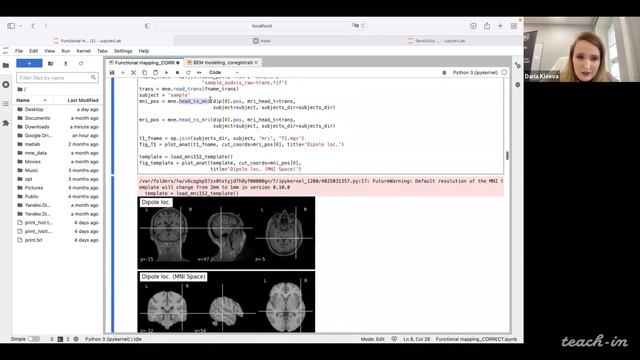640x360 pixels.
Task: Close the BEM modelling notebook tab
Action: pyautogui.click(x=256, y=63)
